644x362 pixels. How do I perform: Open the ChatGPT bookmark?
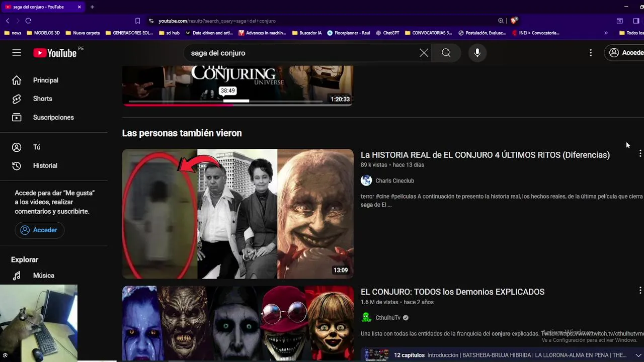click(x=387, y=33)
